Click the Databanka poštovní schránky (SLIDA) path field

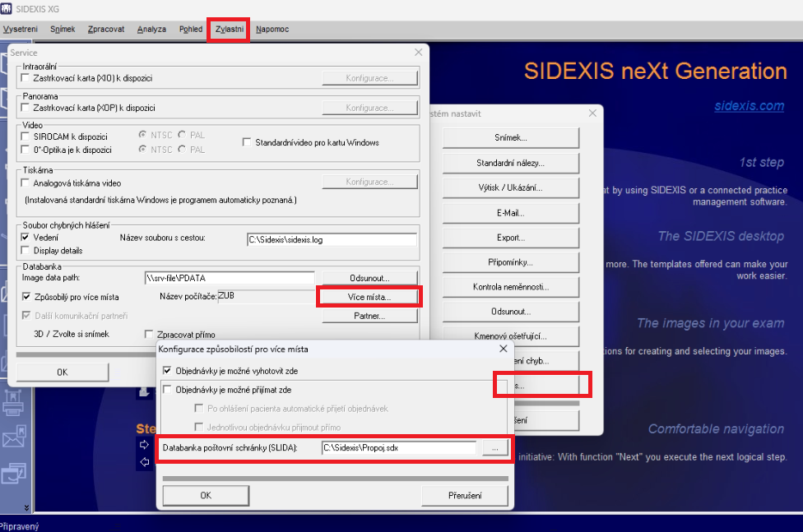pyautogui.click(x=399, y=448)
